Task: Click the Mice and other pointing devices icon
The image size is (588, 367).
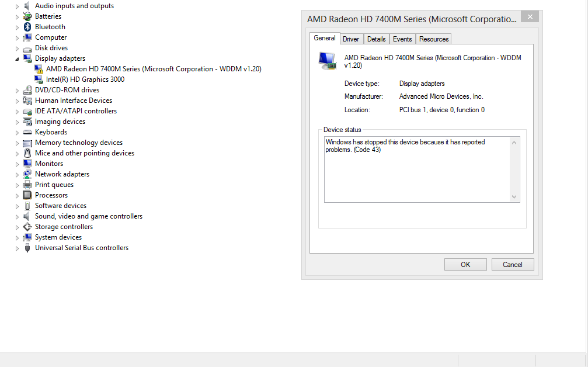Action: click(x=27, y=153)
